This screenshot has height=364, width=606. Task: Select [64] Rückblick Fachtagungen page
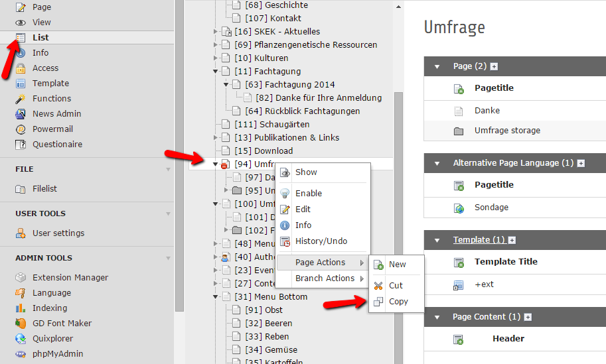[302, 111]
